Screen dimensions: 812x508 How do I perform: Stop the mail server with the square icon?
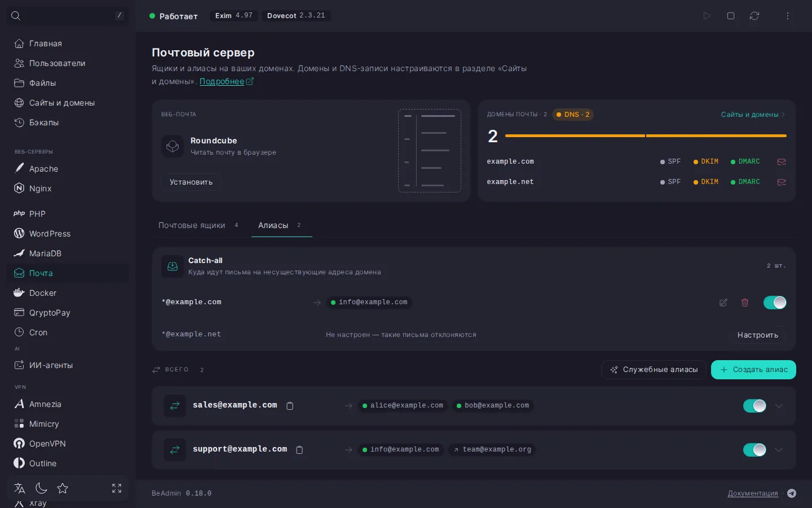coord(731,16)
